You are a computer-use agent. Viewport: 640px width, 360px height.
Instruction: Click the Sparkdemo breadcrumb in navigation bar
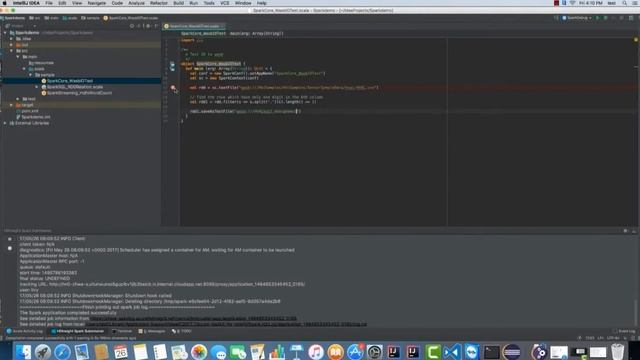(x=13, y=18)
